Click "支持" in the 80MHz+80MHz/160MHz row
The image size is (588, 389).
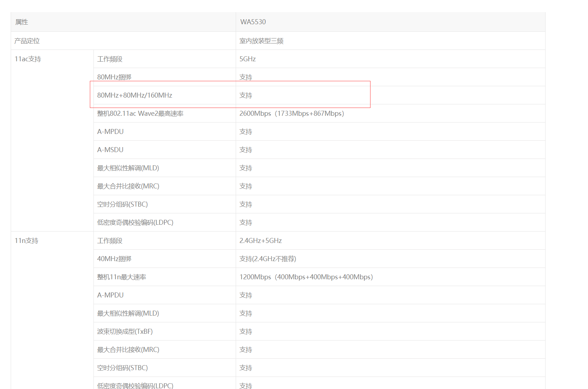[246, 95]
